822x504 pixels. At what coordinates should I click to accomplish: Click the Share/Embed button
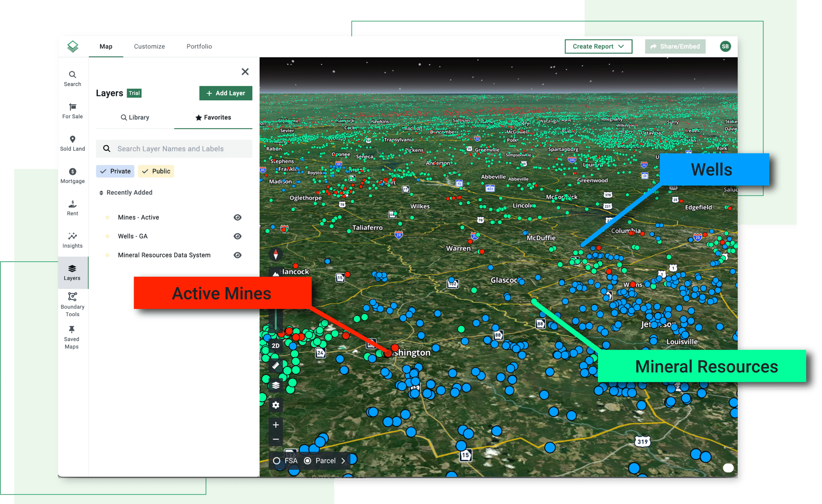(x=675, y=46)
